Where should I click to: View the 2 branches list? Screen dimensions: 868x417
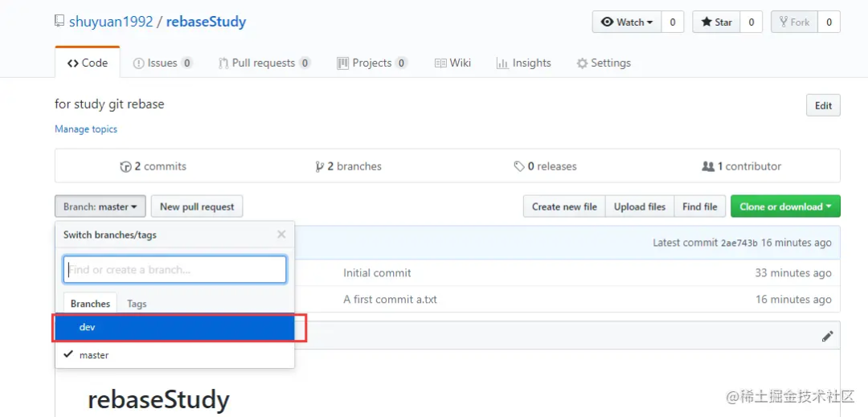coord(348,166)
